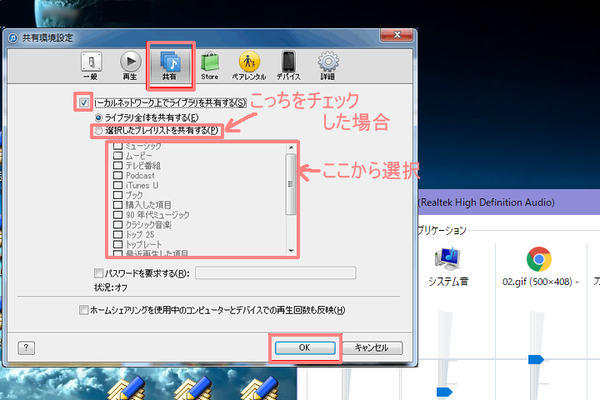Viewport: 600px width, 400px height.
Task: Select ライブラリ全体を共有する radio button
Action: pyautogui.click(x=99, y=118)
